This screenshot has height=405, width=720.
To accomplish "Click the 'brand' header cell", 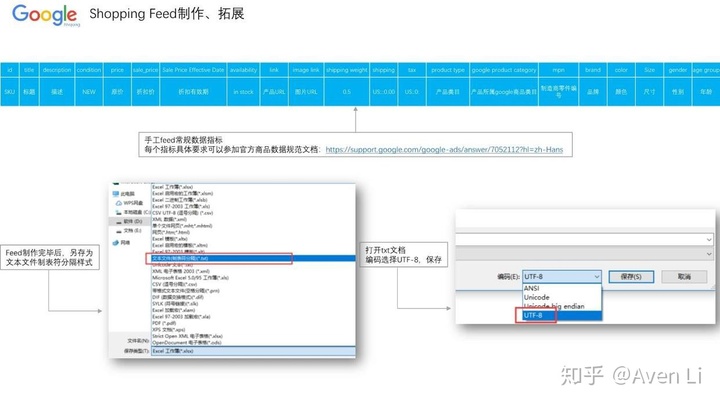I will tap(593, 70).
